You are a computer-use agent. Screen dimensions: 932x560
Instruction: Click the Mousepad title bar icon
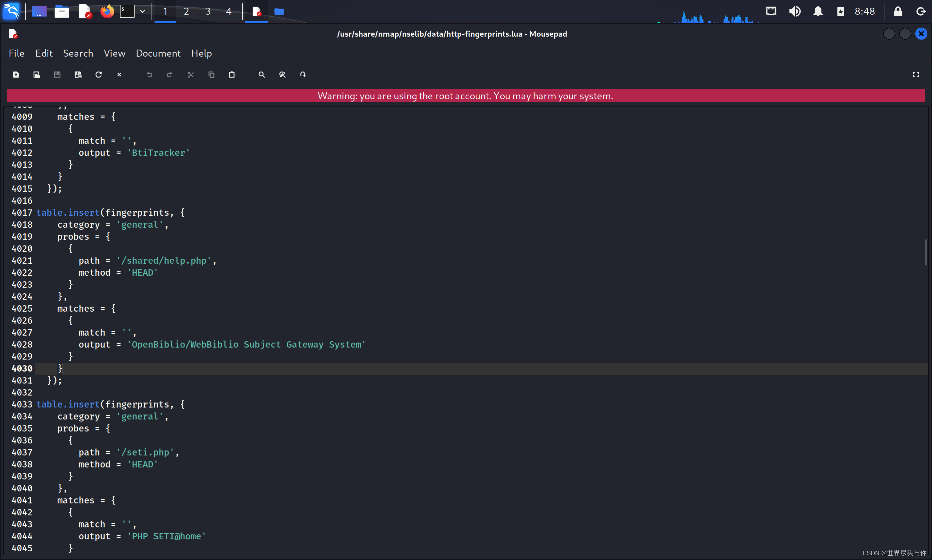coord(13,34)
